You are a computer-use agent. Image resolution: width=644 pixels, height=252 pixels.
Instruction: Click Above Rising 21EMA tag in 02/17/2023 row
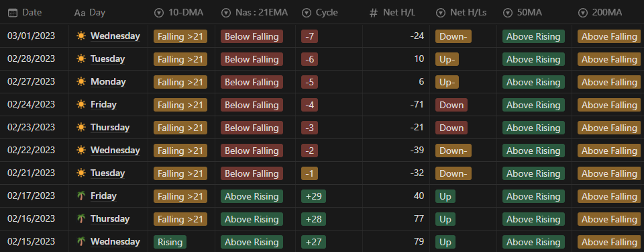coord(252,196)
